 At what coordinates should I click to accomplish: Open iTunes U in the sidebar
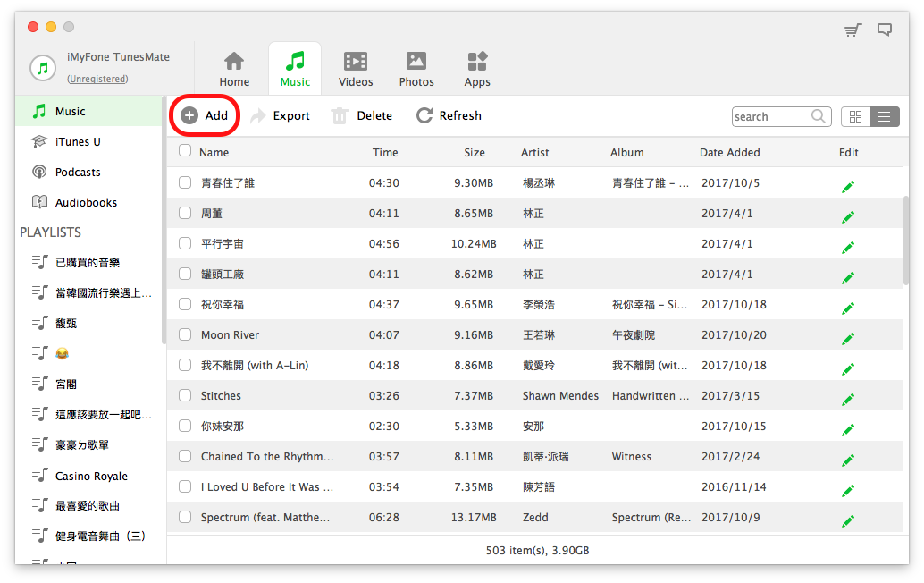(88, 141)
